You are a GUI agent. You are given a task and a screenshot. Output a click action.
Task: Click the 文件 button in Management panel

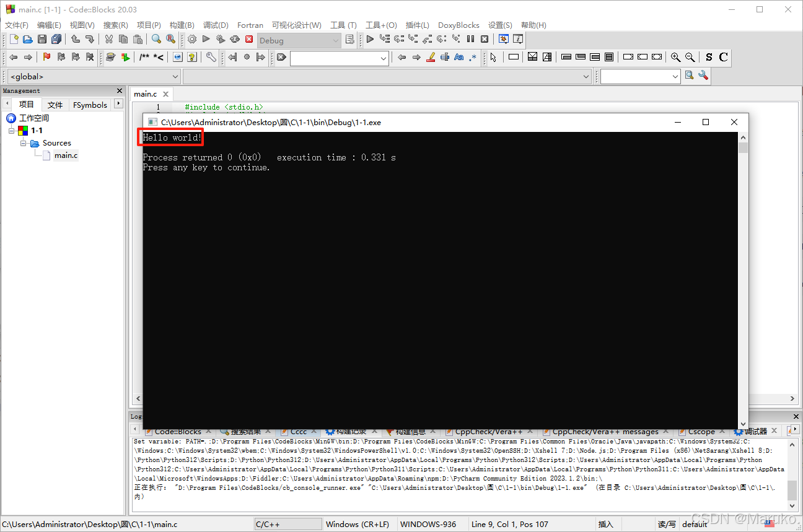tap(55, 105)
